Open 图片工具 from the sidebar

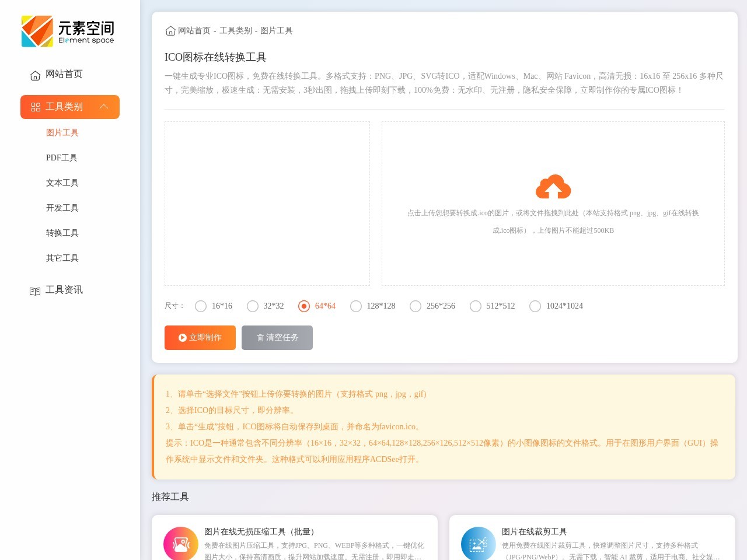62,132
